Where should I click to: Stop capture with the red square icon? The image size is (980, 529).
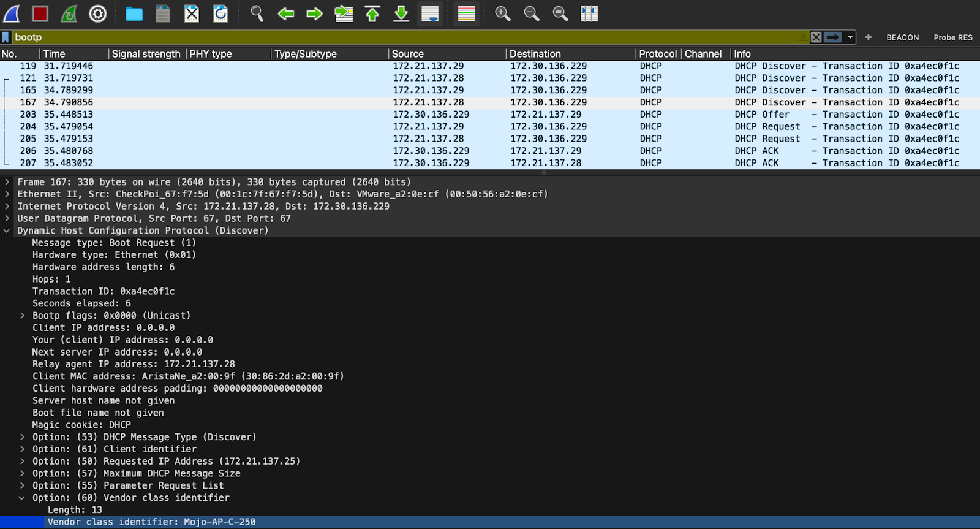[x=40, y=13]
